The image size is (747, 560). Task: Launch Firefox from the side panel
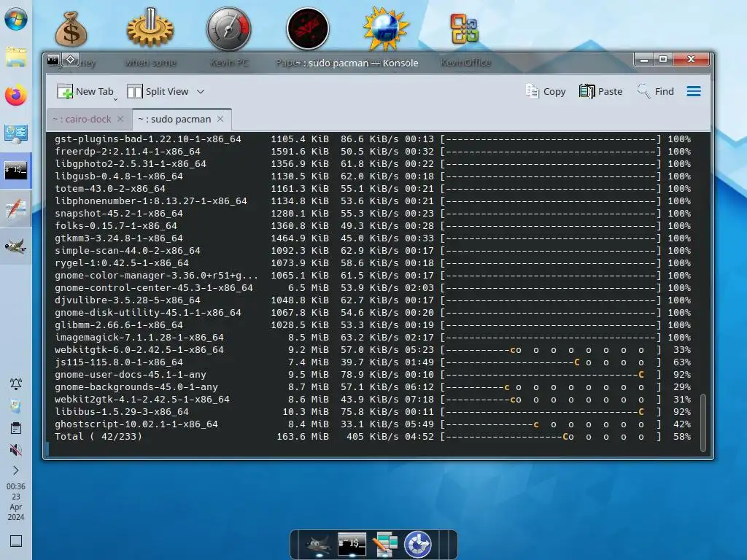click(x=16, y=96)
